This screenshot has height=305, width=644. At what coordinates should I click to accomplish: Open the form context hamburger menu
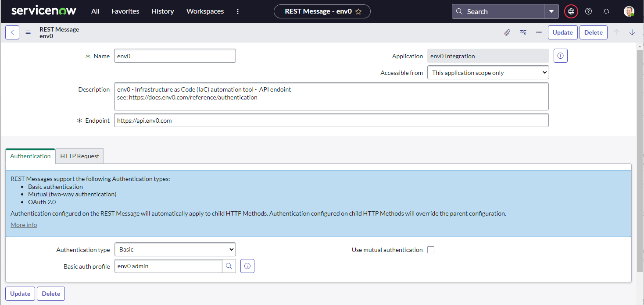pos(28,32)
